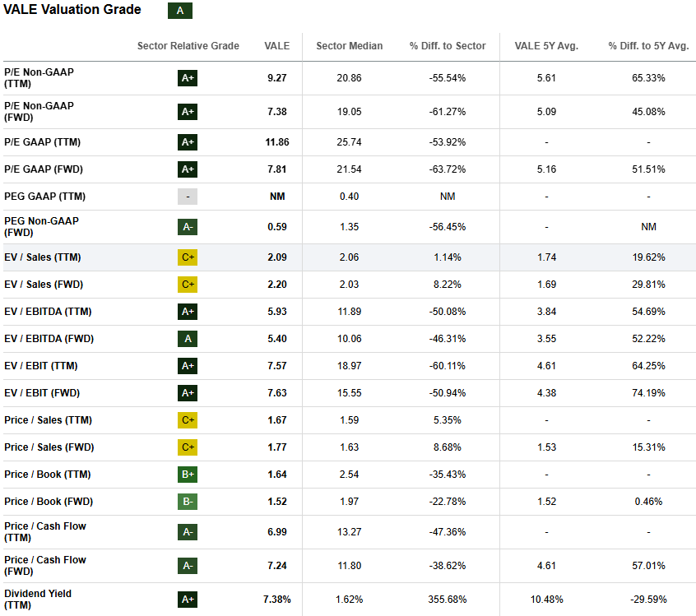Click the A+ grade badge for P/E Non-GAAP (TTM)
This screenshot has width=696, height=616.
point(188,78)
